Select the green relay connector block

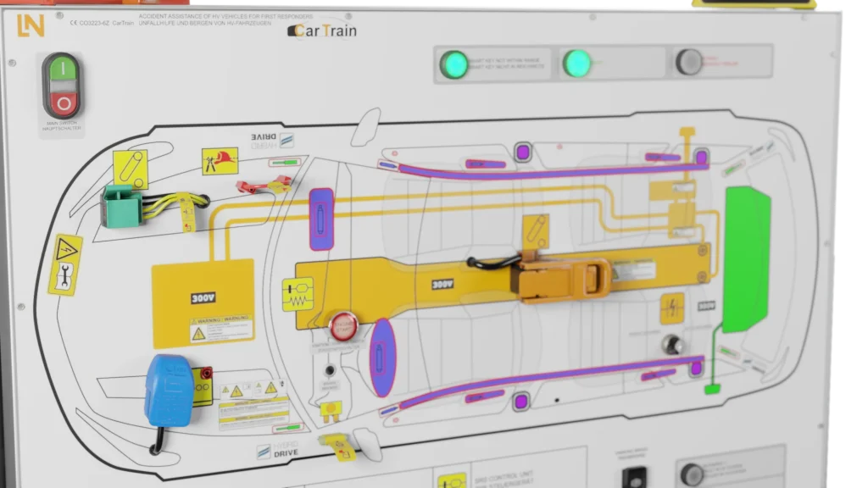[x=121, y=206]
